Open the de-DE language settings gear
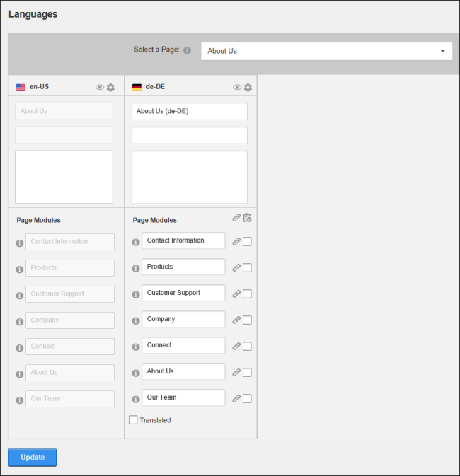This screenshot has width=460, height=476. tap(248, 88)
